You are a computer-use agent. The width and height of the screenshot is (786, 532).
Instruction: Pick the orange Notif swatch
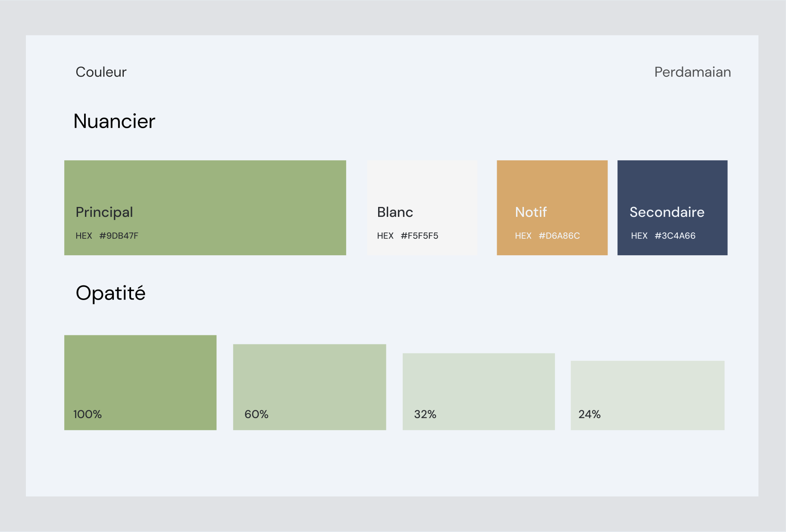pyautogui.click(x=552, y=208)
